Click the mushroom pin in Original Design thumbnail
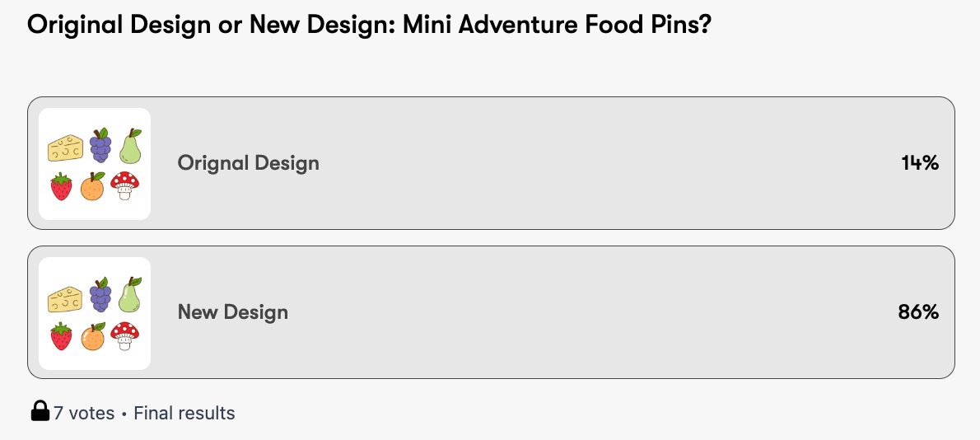 (124, 185)
